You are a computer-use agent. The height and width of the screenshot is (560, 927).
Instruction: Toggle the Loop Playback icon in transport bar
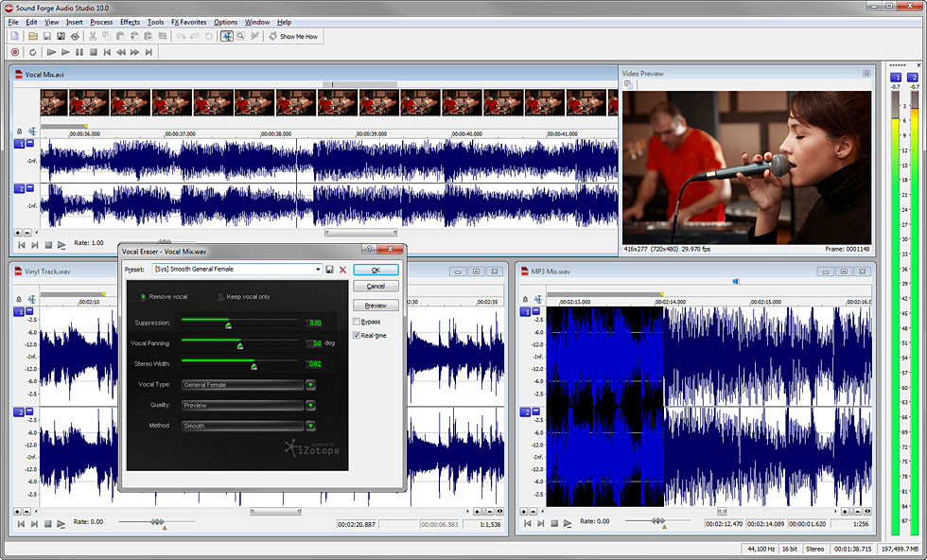[x=32, y=52]
